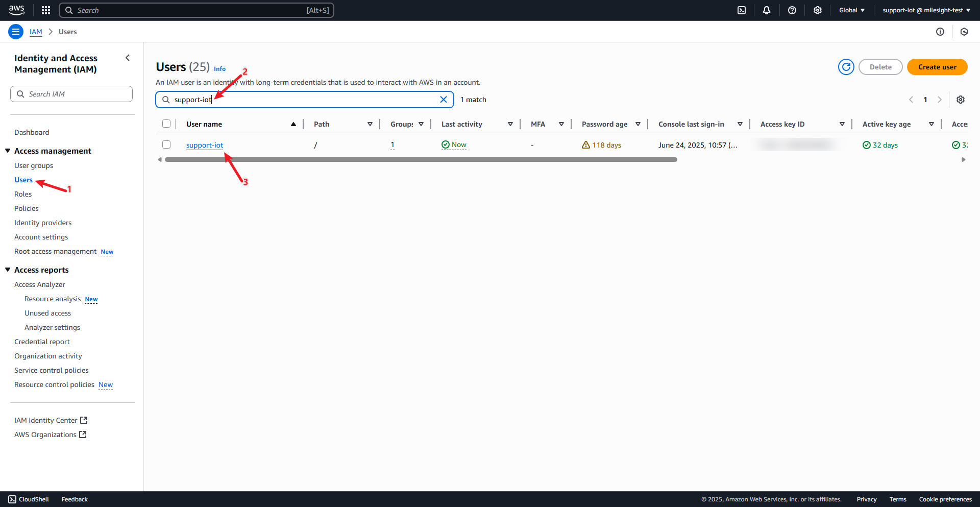Open IAM Identity Center external link

(x=51, y=420)
